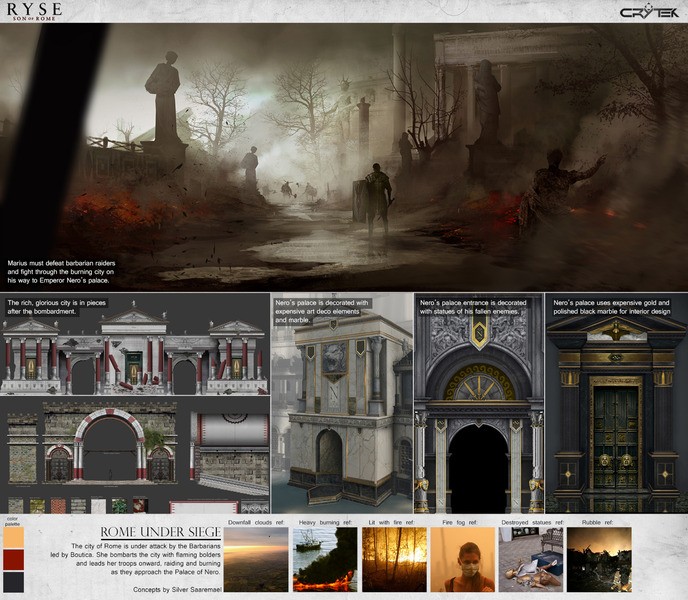Click the Crytek logo

(649, 12)
